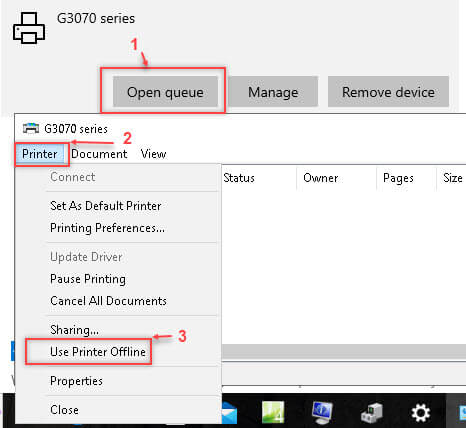Select Printing Preferences menu entry

click(x=107, y=228)
